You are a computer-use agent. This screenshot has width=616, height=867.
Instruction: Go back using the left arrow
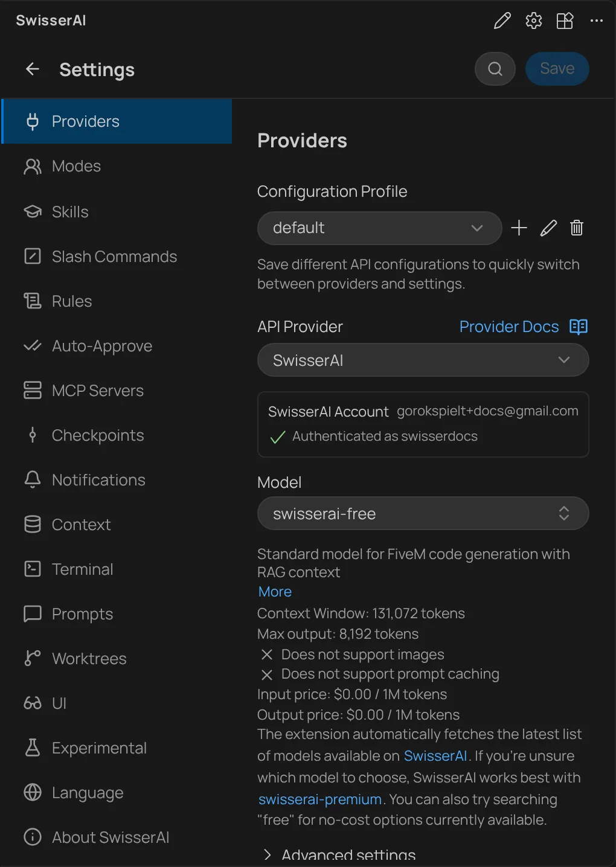pos(33,69)
